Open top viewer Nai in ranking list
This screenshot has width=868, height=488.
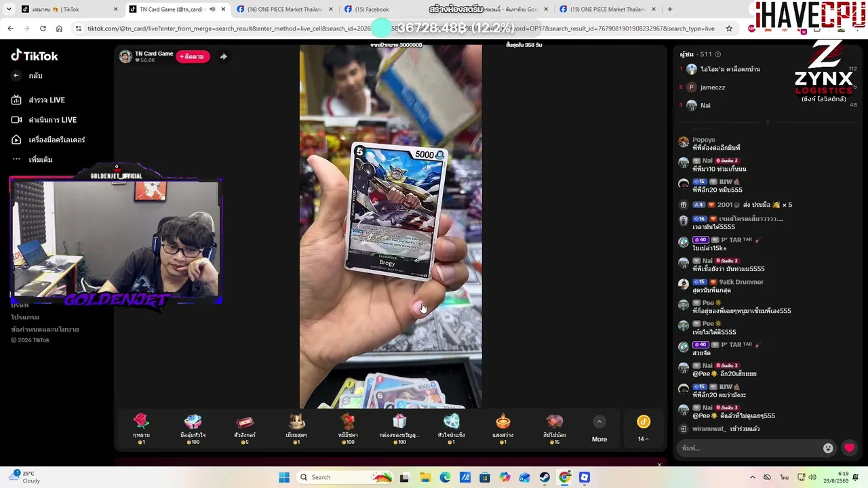pos(705,105)
